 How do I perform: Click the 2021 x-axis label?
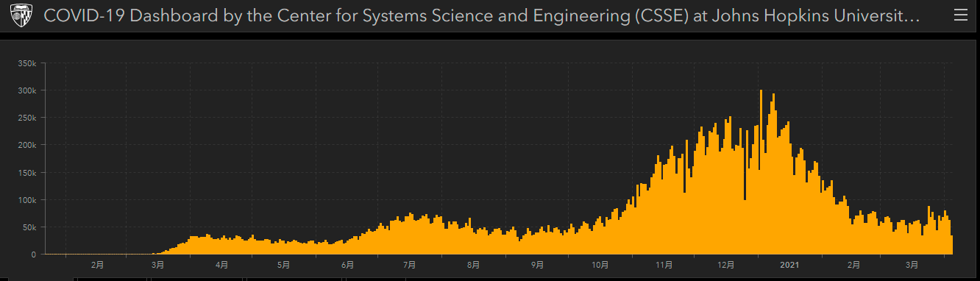[790, 265]
